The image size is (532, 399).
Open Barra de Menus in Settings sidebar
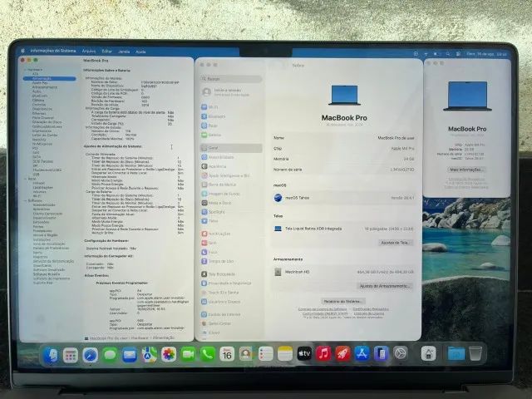[x=231, y=185]
